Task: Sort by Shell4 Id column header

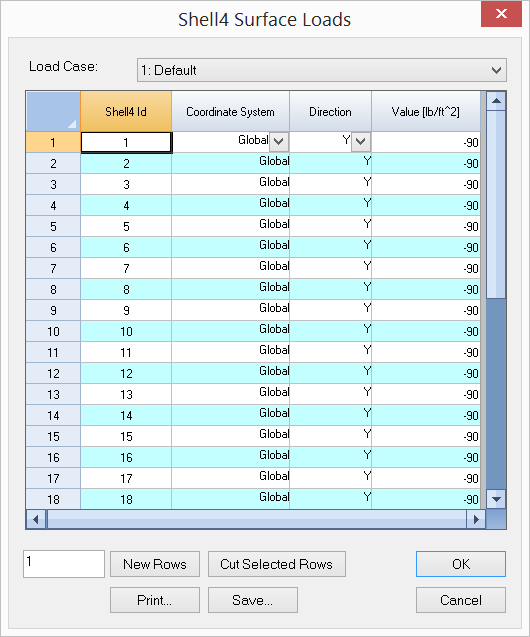Action: [126, 111]
